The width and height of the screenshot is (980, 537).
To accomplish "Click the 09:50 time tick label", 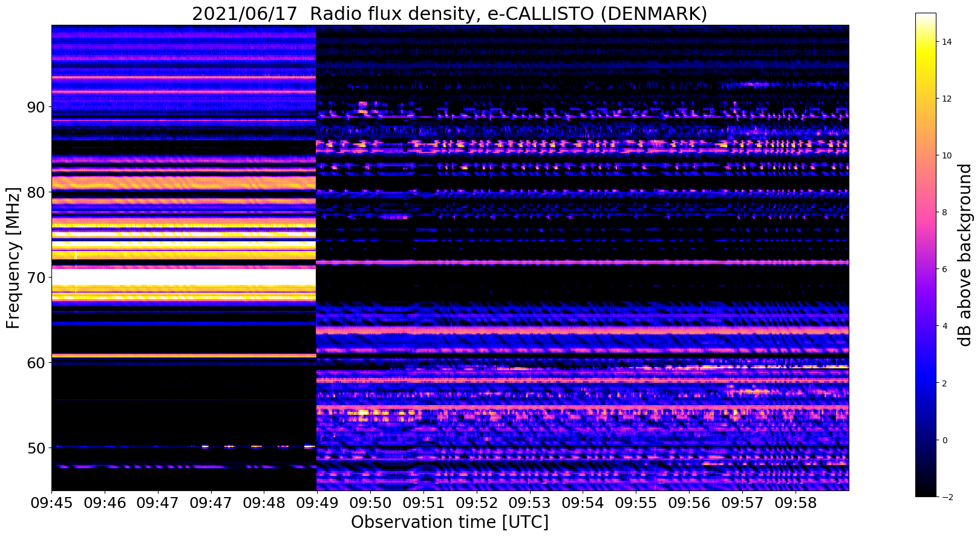I will pos(370,503).
